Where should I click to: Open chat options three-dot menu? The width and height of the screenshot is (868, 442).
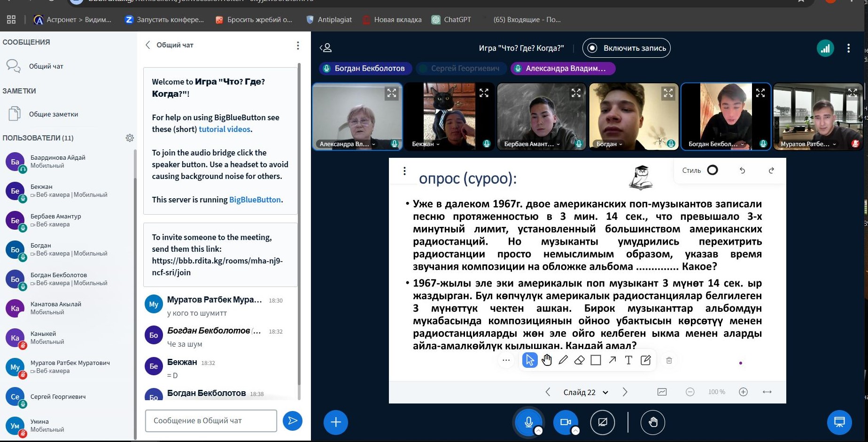click(x=298, y=46)
